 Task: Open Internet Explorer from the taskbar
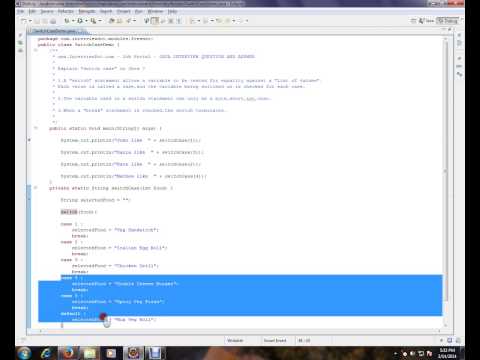point(46,353)
